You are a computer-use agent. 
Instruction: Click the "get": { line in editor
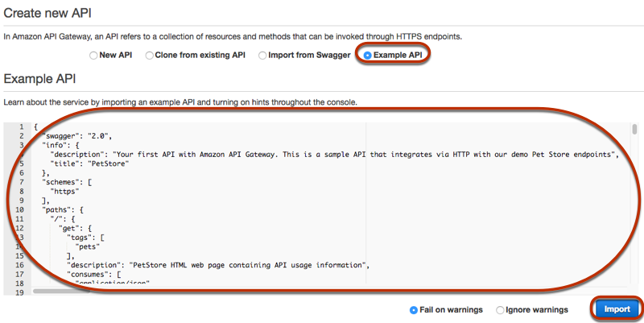pyautogui.click(x=75, y=228)
